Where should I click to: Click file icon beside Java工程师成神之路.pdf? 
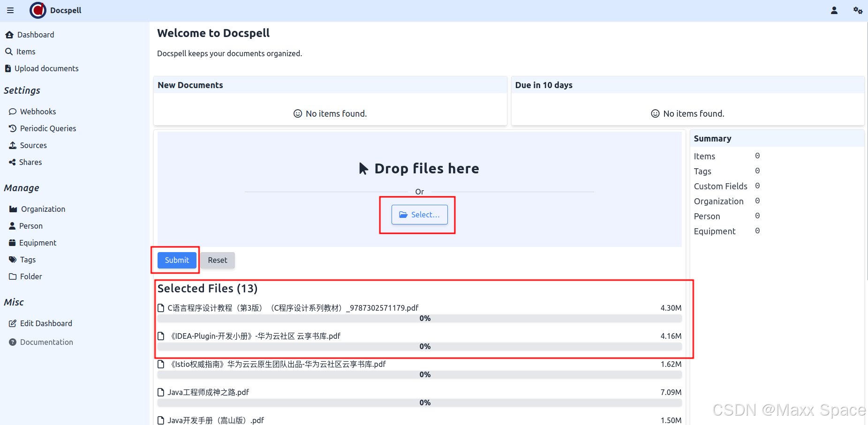161,392
